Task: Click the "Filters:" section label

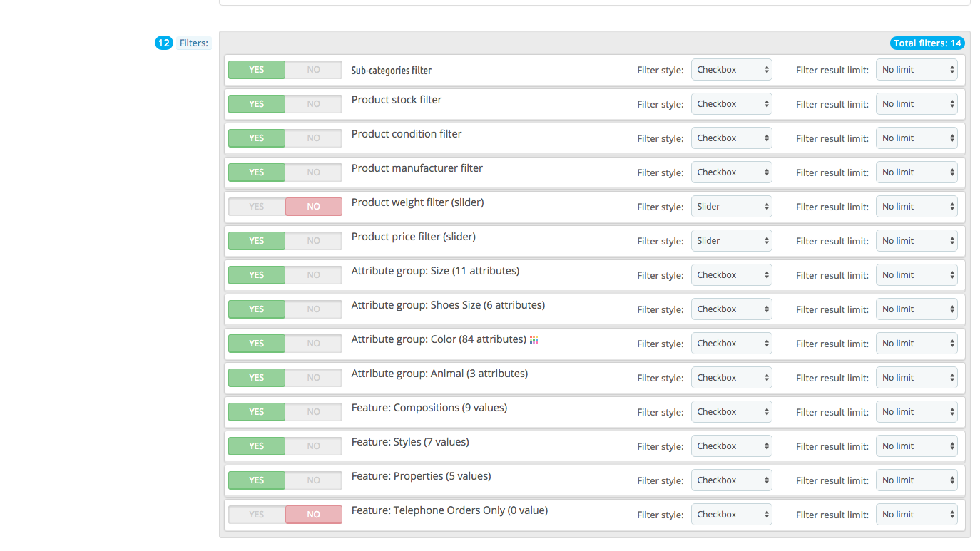Action: tap(194, 43)
